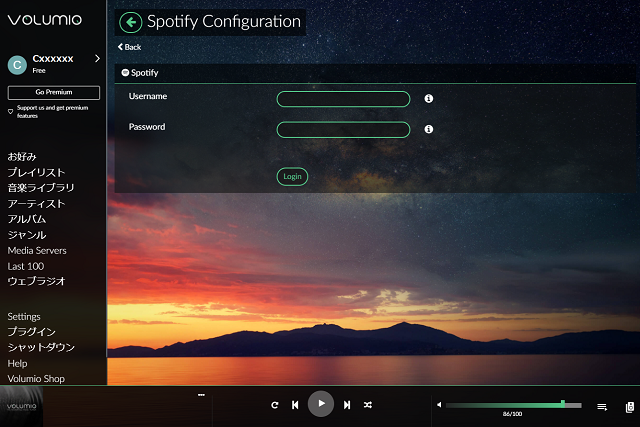The width and height of the screenshot is (640, 427).
Task: Click the user avatar C icon
Action: pos(17,65)
